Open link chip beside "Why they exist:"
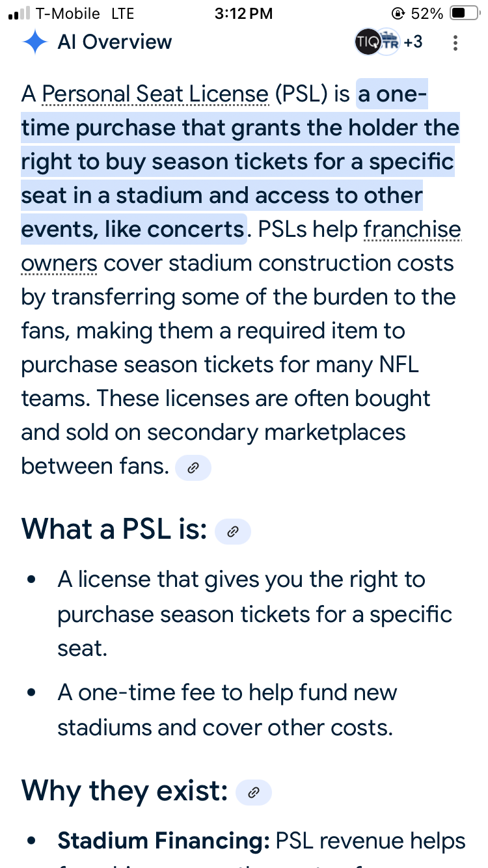 tap(253, 792)
